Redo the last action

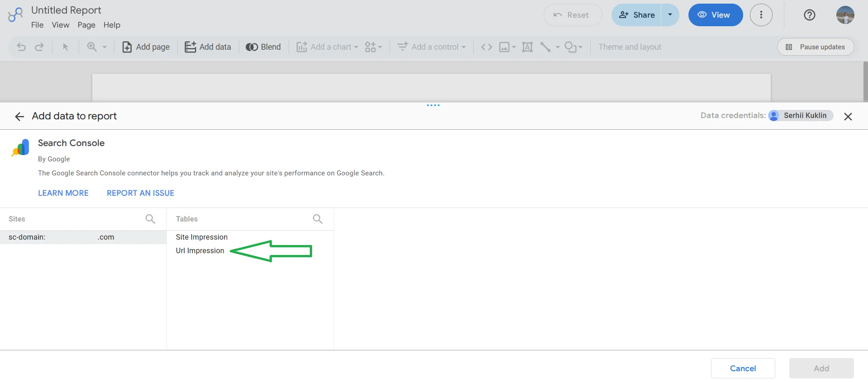[39, 47]
